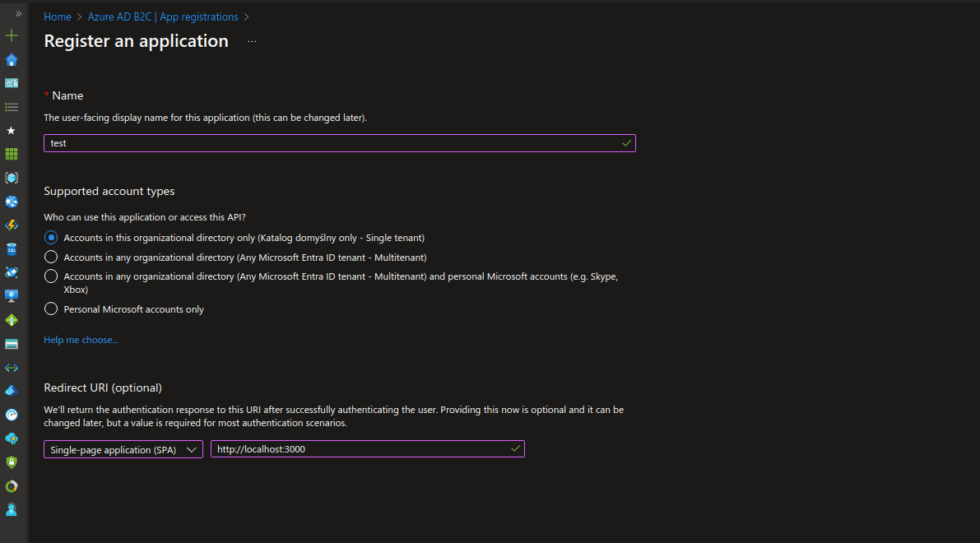Expand the sidebar with double chevron

point(18,14)
